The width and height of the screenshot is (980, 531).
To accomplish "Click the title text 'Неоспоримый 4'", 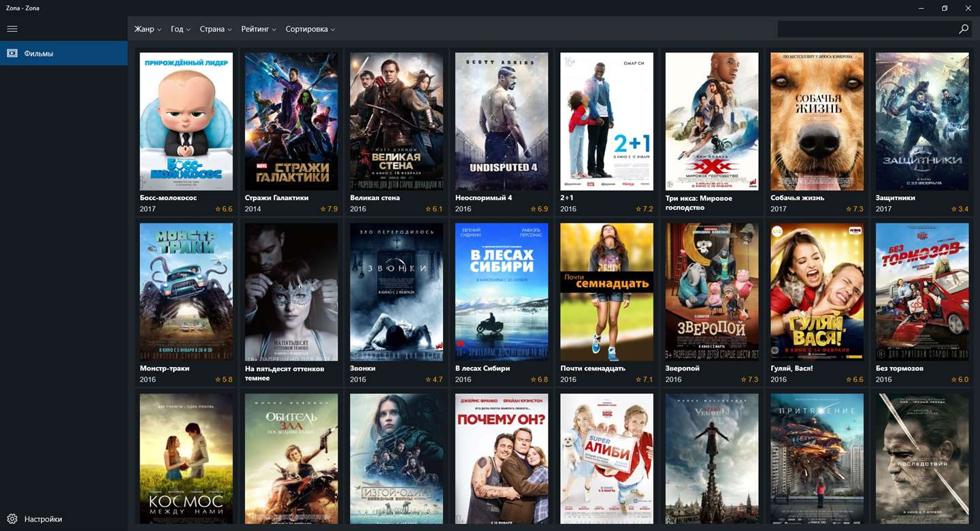I will 484,198.
